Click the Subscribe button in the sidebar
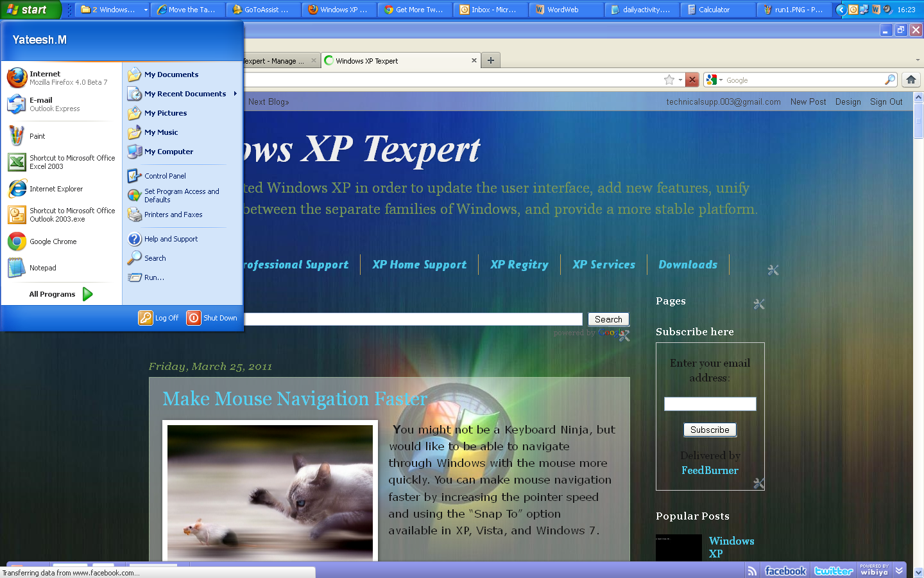 coord(710,429)
